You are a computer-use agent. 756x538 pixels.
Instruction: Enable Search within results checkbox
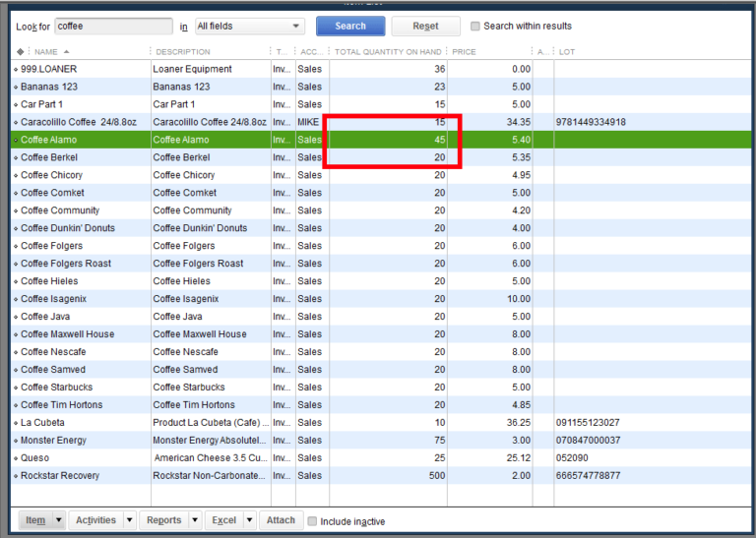[474, 26]
